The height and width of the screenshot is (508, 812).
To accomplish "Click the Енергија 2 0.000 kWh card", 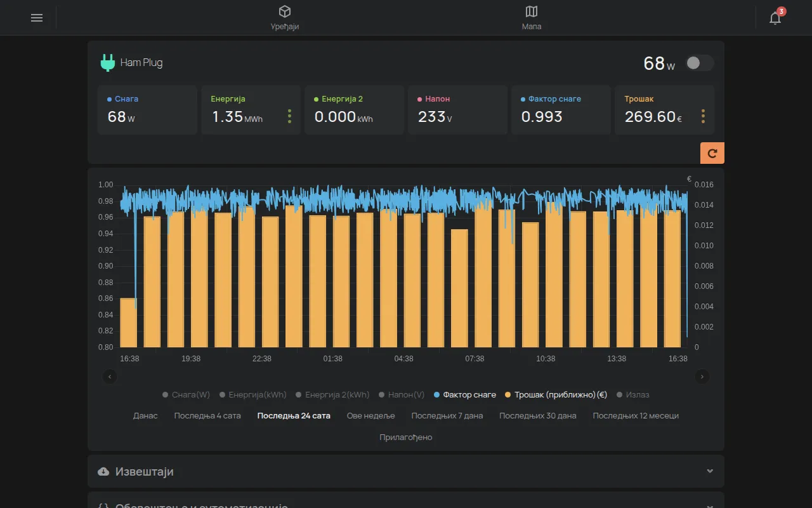I will [x=354, y=110].
